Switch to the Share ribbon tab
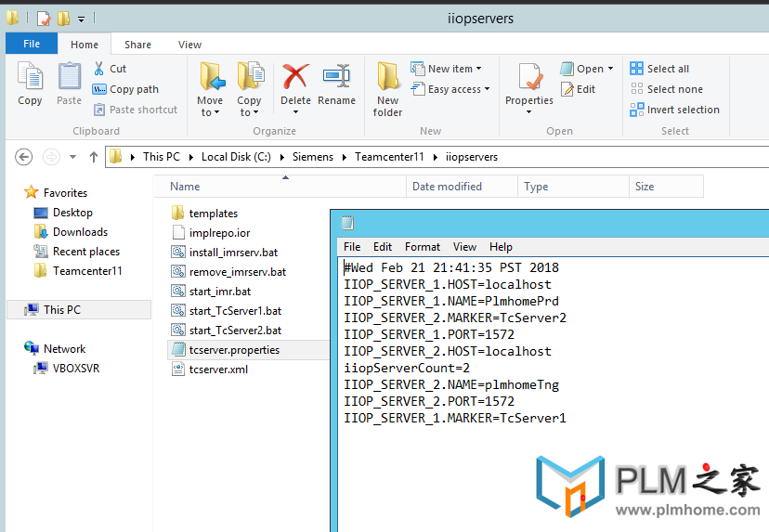 click(x=137, y=45)
